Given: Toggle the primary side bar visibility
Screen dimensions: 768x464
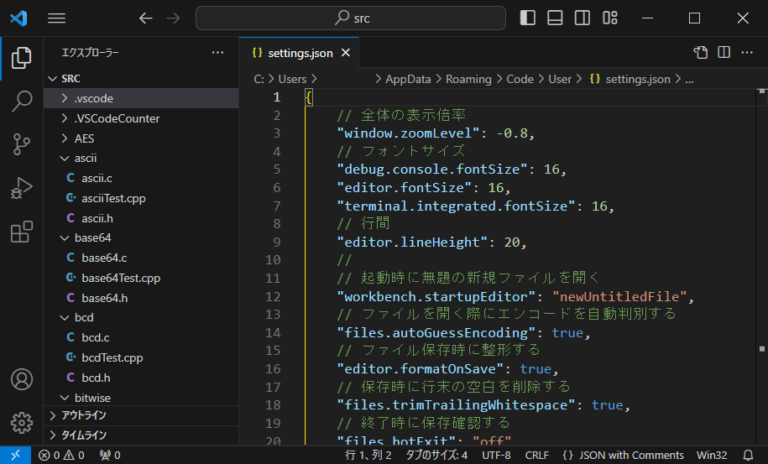Looking at the screenshot, I should pyautogui.click(x=528, y=18).
